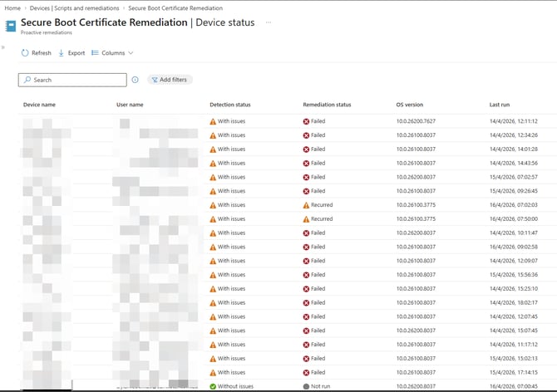Click the Refresh button in the toolbar
Viewport: 557px width, 392px height.
36,53
